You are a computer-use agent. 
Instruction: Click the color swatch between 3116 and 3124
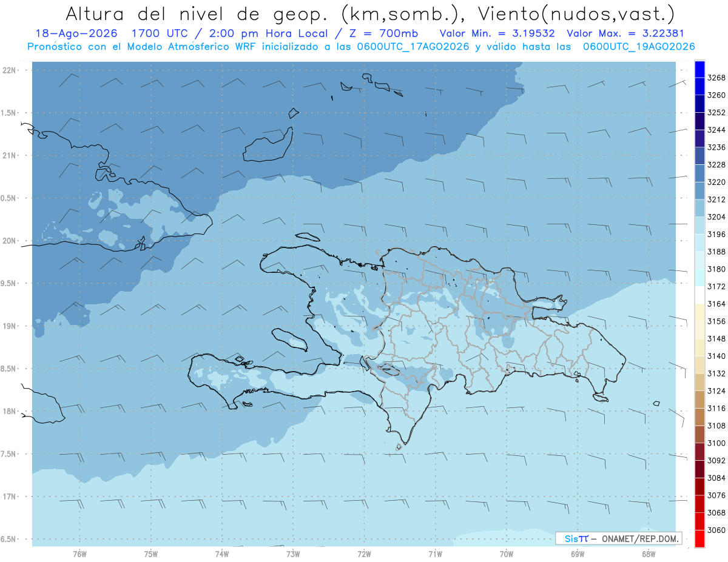699,399
